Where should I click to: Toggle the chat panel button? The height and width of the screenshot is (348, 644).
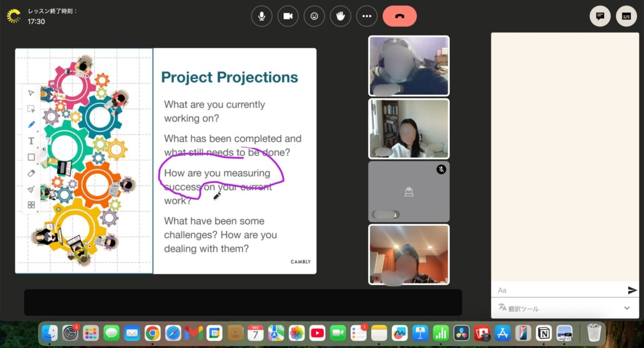pos(600,16)
